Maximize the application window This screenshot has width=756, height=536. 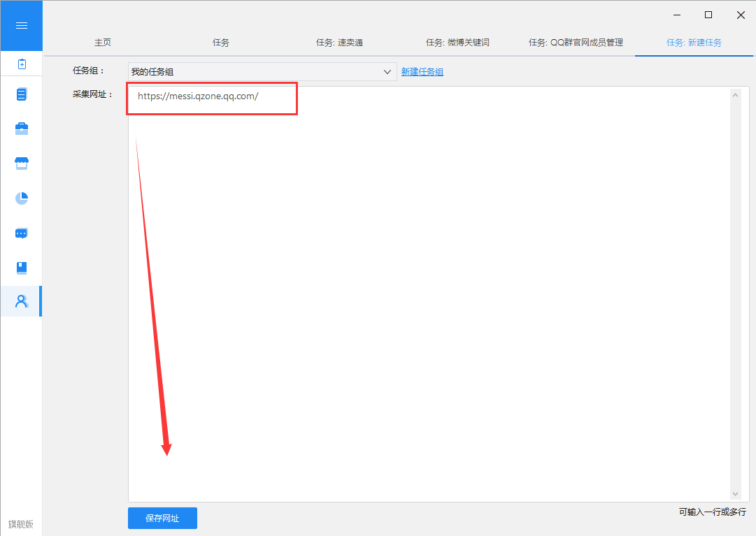click(708, 15)
